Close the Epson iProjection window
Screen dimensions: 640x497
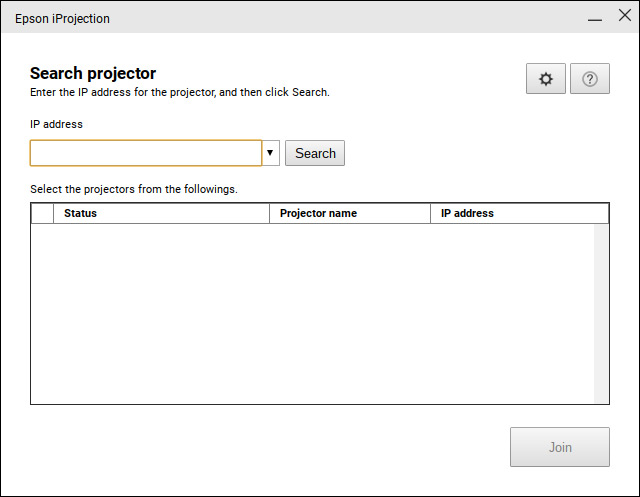(x=624, y=17)
